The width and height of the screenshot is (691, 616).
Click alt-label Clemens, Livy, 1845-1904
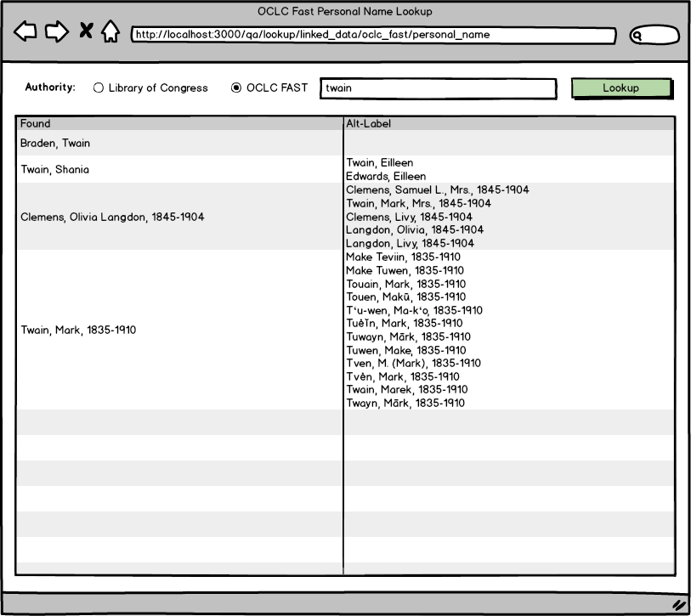409,217
